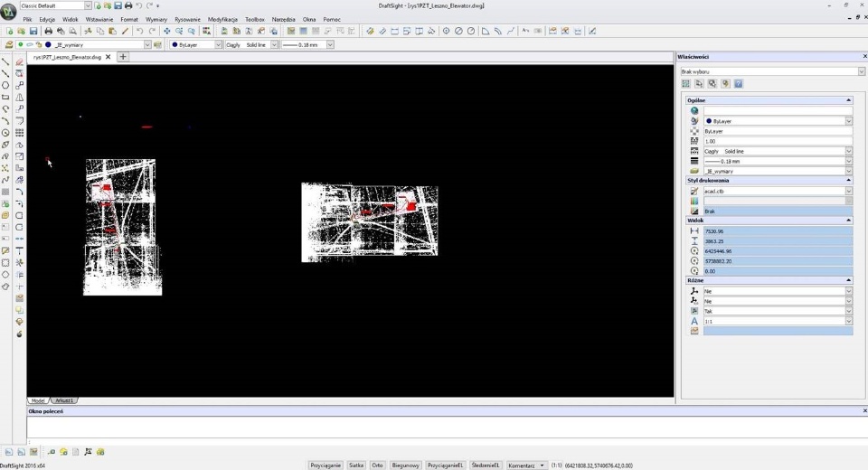Click the Print Preview magnifier icon
Image resolution: width=868 pixels, height=470 pixels.
click(72, 32)
